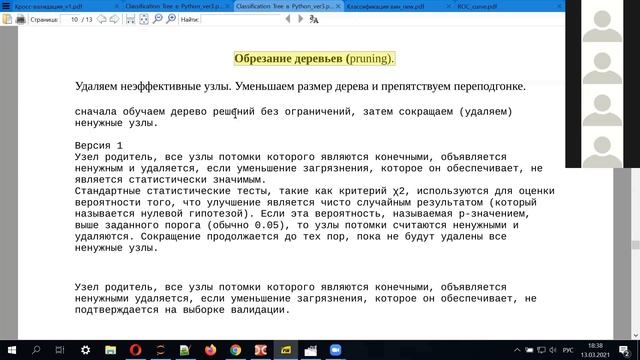Click the scrollbar down arrow
Screen dimensions: 640x360
click(636, 335)
